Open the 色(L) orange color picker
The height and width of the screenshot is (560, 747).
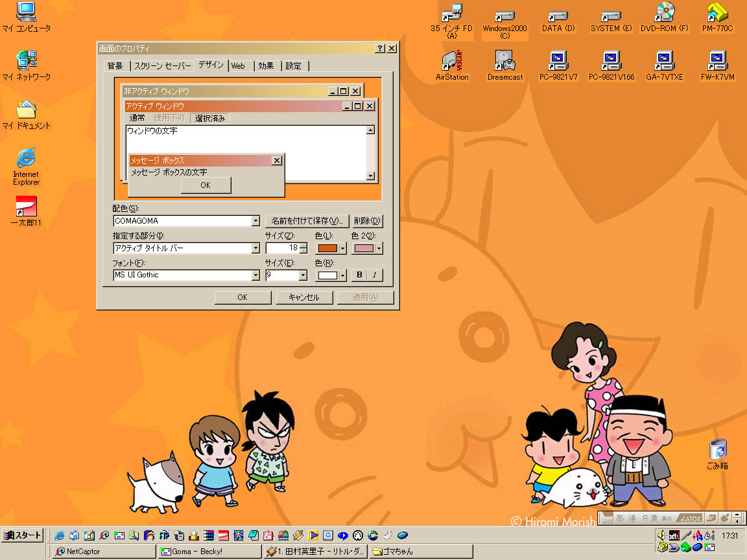331,248
